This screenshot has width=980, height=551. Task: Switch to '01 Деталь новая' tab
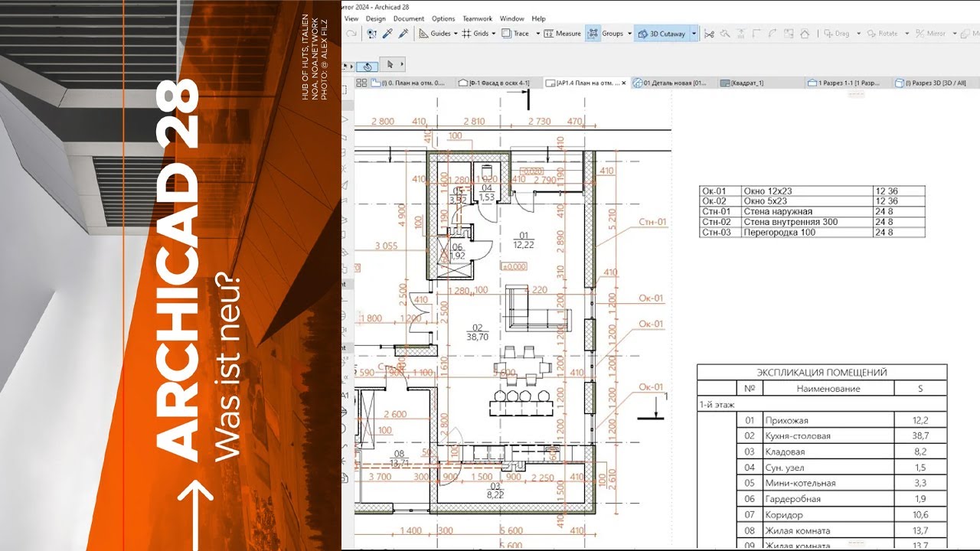tap(675, 83)
